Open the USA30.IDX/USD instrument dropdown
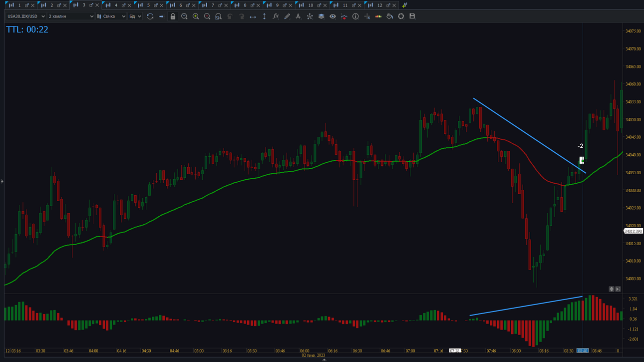The height and width of the screenshot is (362, 644). 26,16
